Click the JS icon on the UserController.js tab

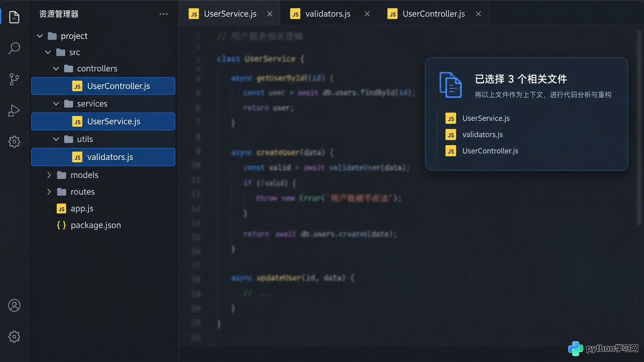click(x=393, y=14)
